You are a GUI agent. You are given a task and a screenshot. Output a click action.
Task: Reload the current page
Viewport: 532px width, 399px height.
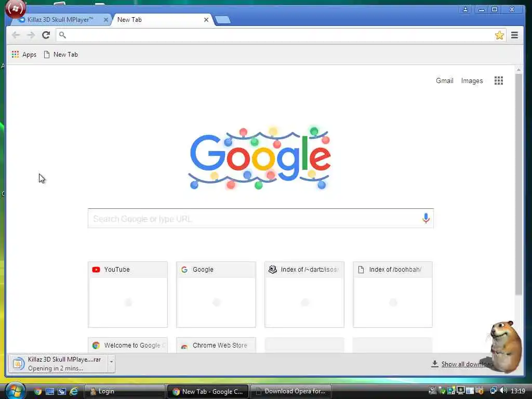click(46, 35)
